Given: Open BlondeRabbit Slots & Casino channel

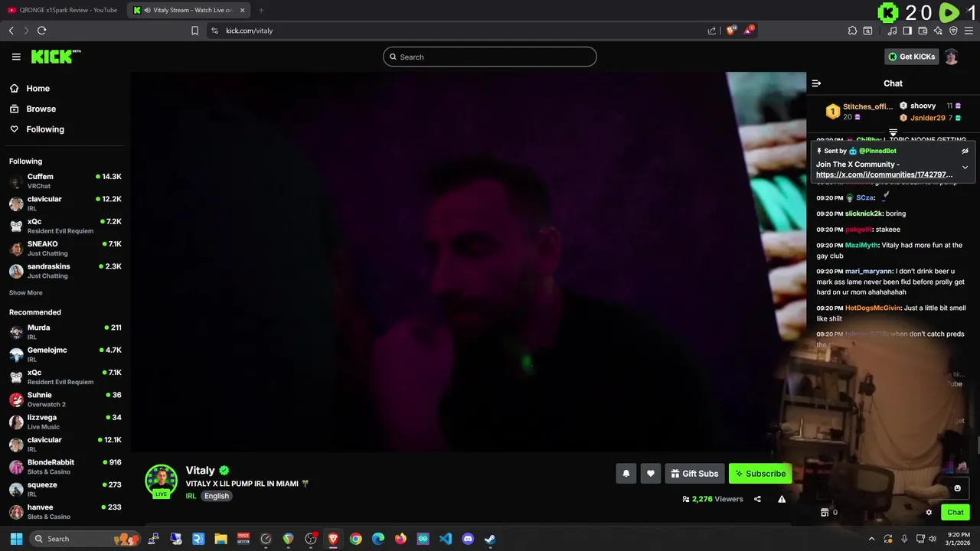Looking at the screenshot, I should [64, 467].
